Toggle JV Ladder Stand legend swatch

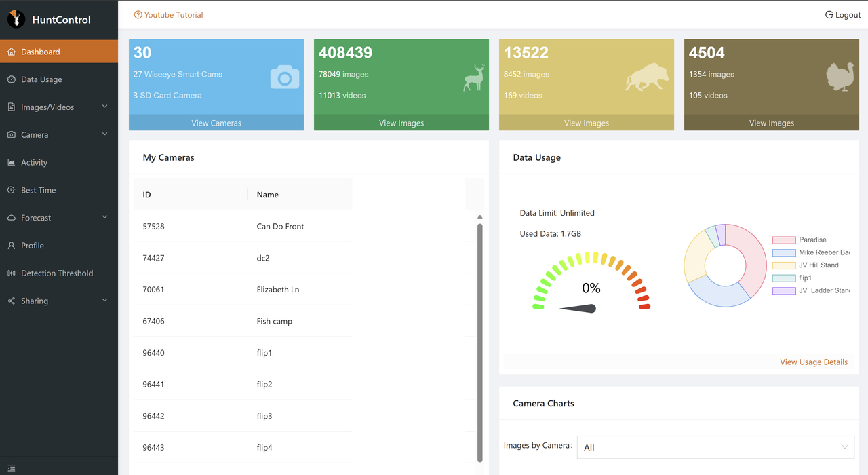point(784,290)
